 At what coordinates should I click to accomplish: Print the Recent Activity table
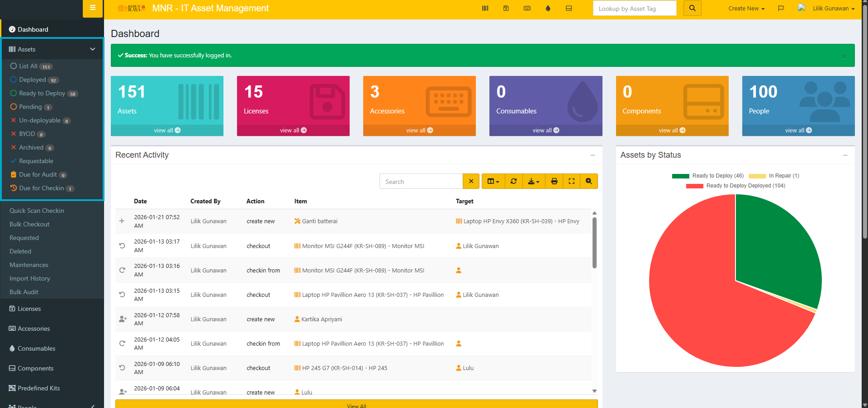click(x=554, y=181)
